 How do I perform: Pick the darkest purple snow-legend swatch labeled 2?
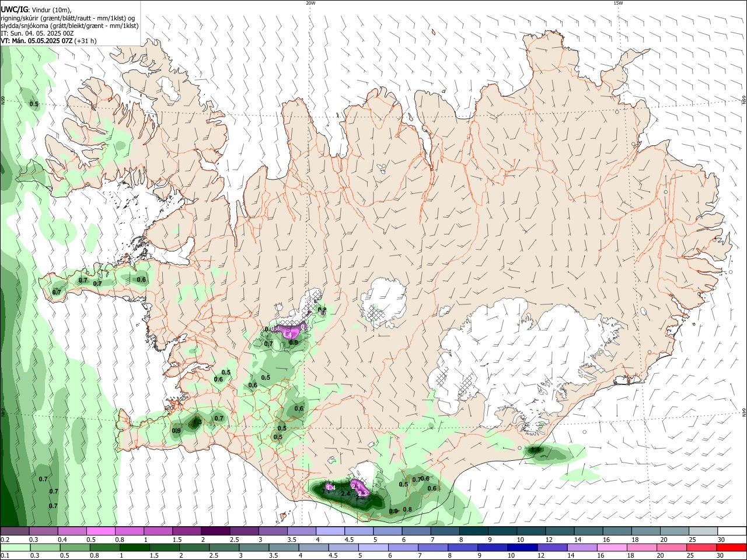[x=215, y=531]
